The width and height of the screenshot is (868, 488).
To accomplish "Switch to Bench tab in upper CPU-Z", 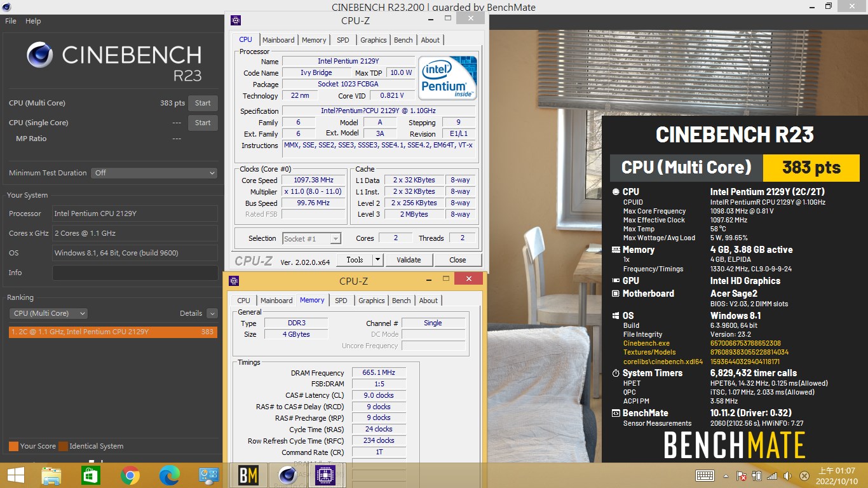I will click(403, 40).
